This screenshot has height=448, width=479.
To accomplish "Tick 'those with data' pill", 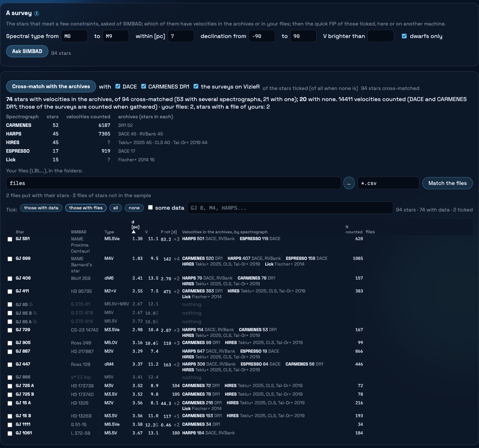I will click(41, 208).
